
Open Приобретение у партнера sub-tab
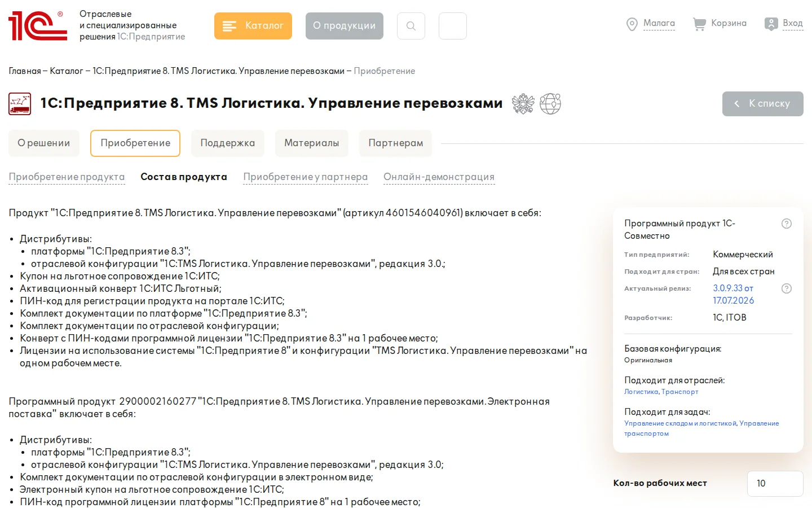tap(306, 177)
